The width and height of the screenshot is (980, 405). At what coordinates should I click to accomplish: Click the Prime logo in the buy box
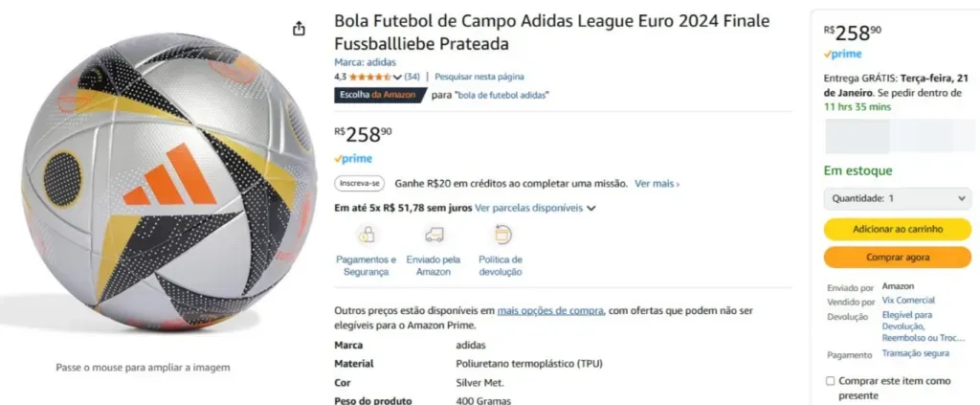tap(843, 55)
